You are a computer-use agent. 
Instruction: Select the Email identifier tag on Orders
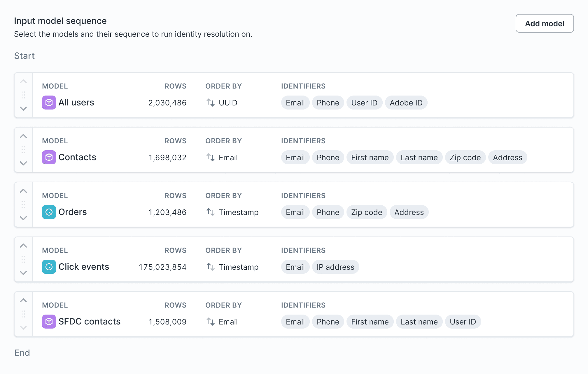point(295,212)
